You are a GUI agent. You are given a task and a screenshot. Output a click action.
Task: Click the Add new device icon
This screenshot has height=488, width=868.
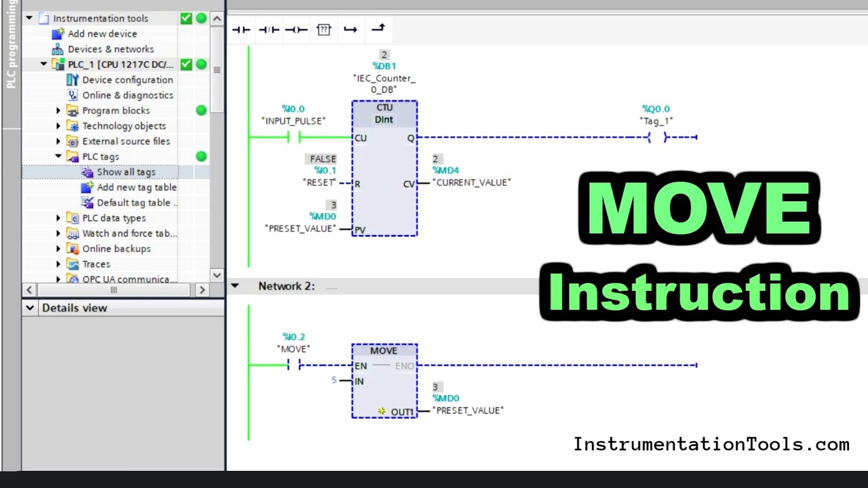(58, 33)
